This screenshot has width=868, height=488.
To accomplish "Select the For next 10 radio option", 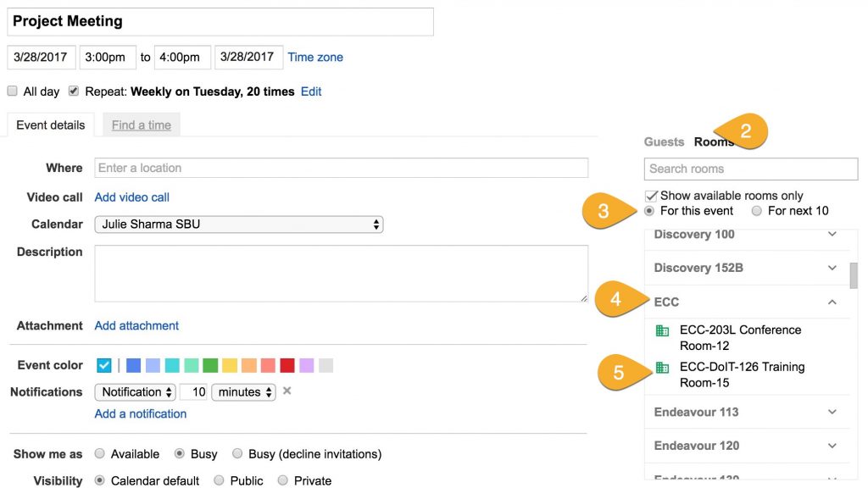I will 757,211.
